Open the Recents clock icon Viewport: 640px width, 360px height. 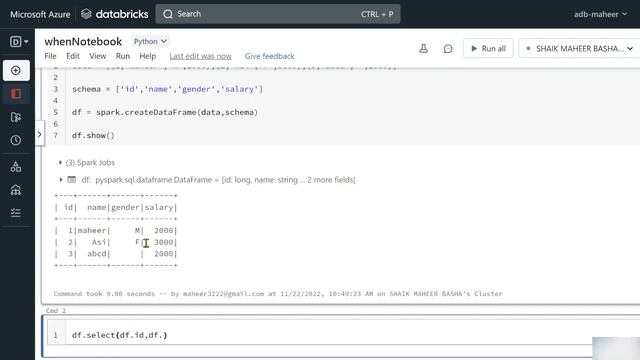[x=16, y=140]
